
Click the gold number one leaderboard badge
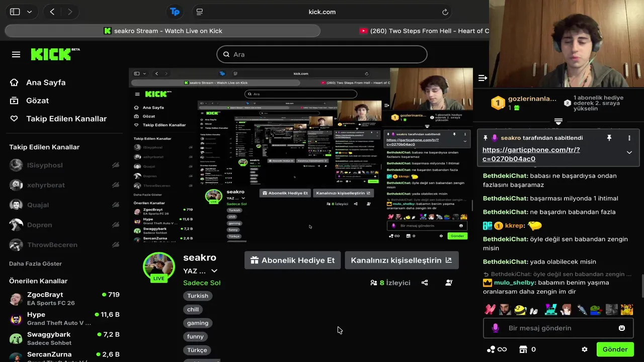pyautogui.click(x=498, y=103)
